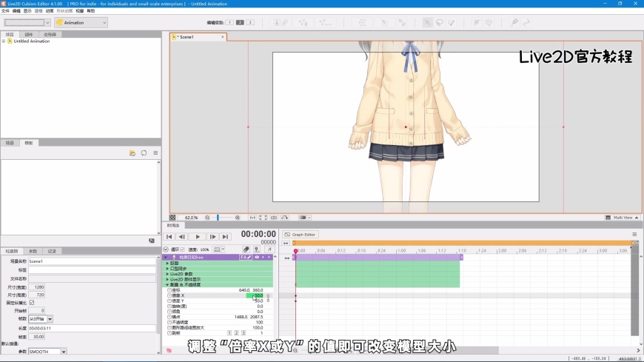
Task: Click the rotation deformer toolbar icon
Action: (384, 23)
